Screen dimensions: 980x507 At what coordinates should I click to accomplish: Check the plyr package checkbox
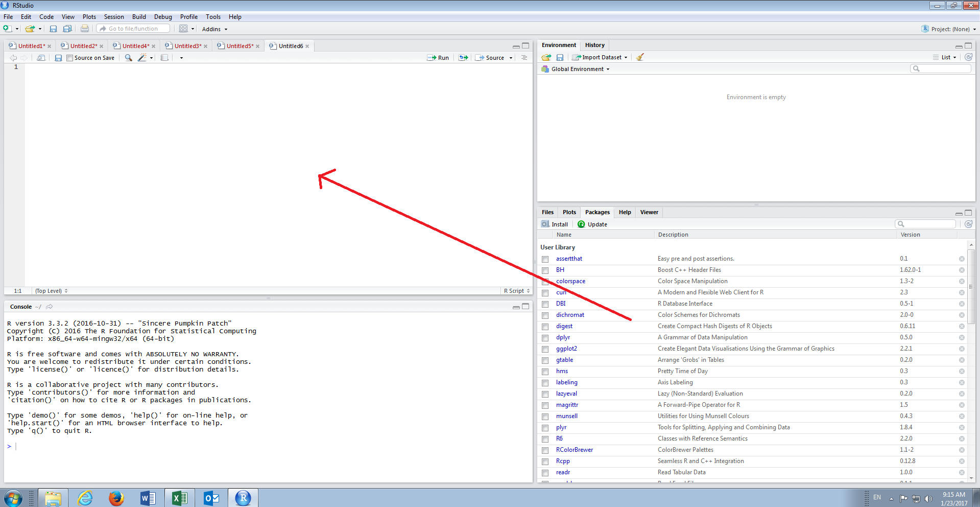coord(545,428)
